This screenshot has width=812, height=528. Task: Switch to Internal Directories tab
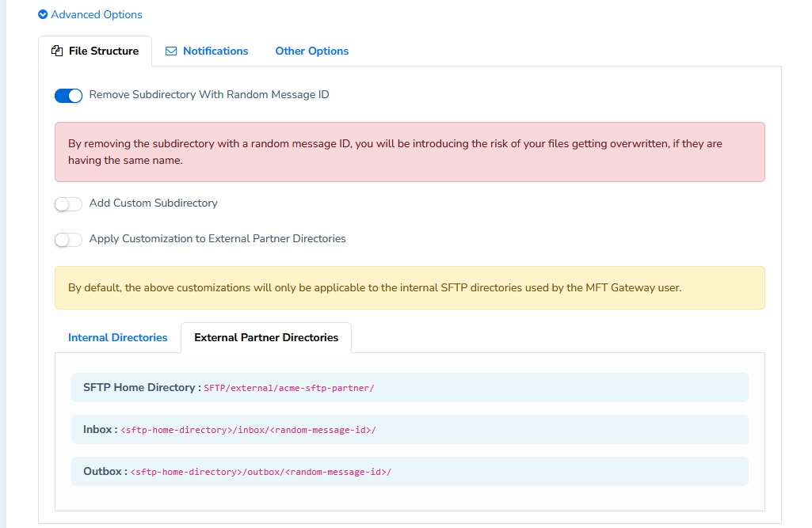117,337
